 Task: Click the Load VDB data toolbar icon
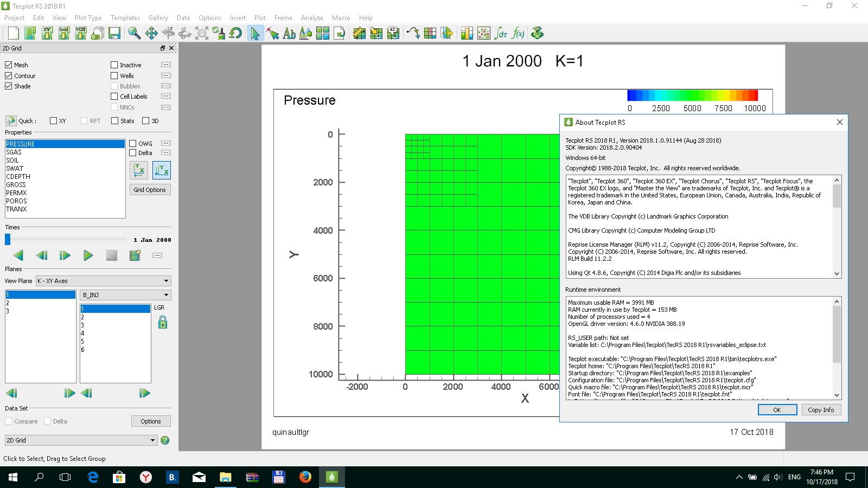pos(81,34)
